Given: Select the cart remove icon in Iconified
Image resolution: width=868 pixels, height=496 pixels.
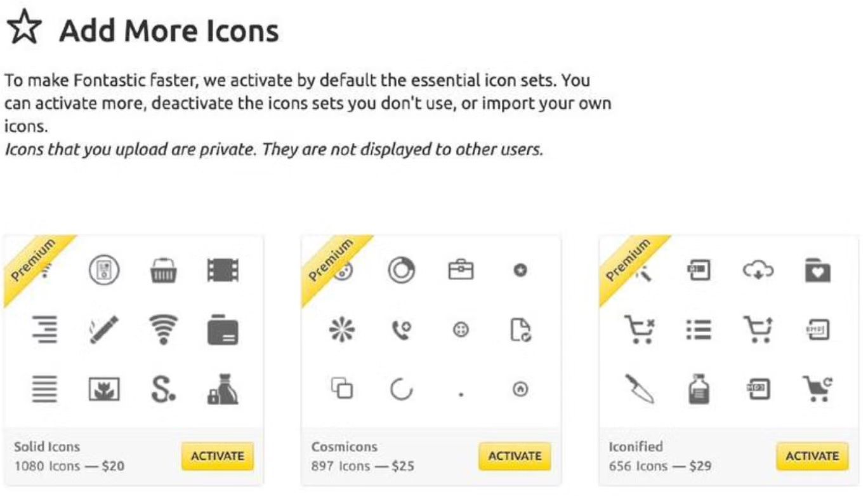Looking at the screenshot, I should coord(639,330).
